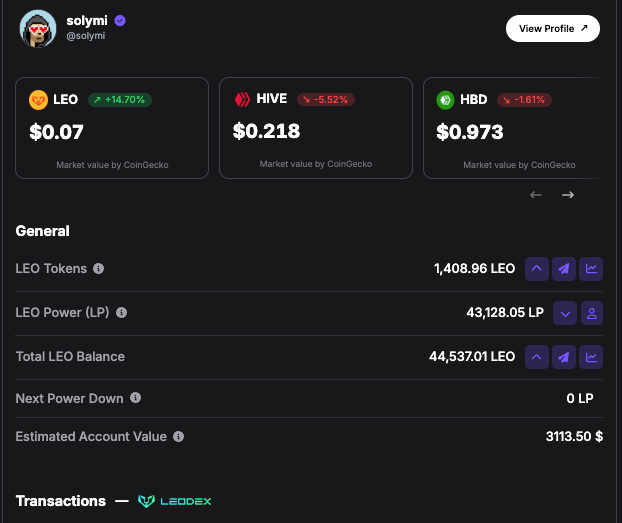Open the LeoDex logo link

click(175, 501)
